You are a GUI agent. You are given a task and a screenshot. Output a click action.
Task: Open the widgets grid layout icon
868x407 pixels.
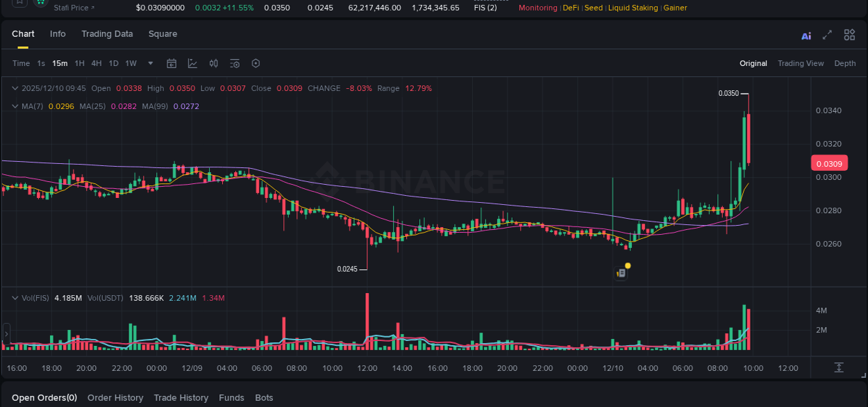849,35
